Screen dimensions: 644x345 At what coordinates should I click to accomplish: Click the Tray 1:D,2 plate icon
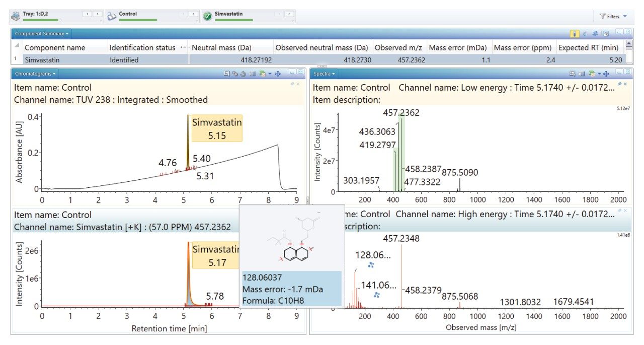pyautogui.click(x=16, y=16)
